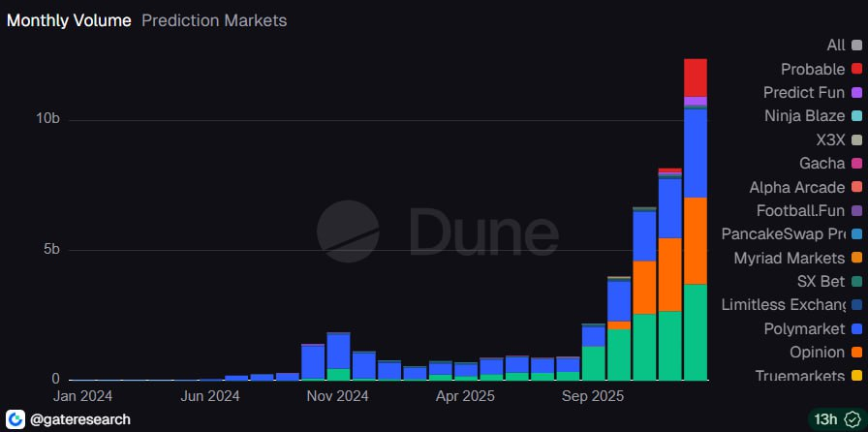Screen dimensions: 868x432
Task: Click the 10b y-axis label
Action: pyautogui.click(x=47, y=120)
